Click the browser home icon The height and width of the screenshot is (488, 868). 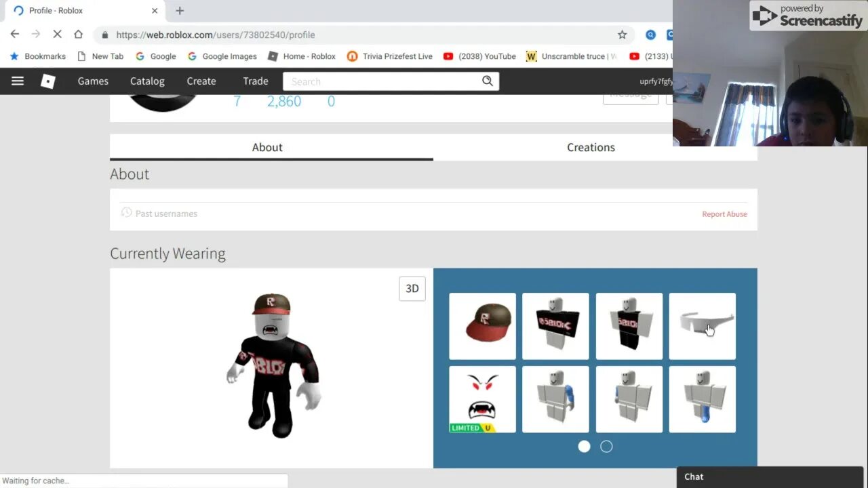click(79, 34)
